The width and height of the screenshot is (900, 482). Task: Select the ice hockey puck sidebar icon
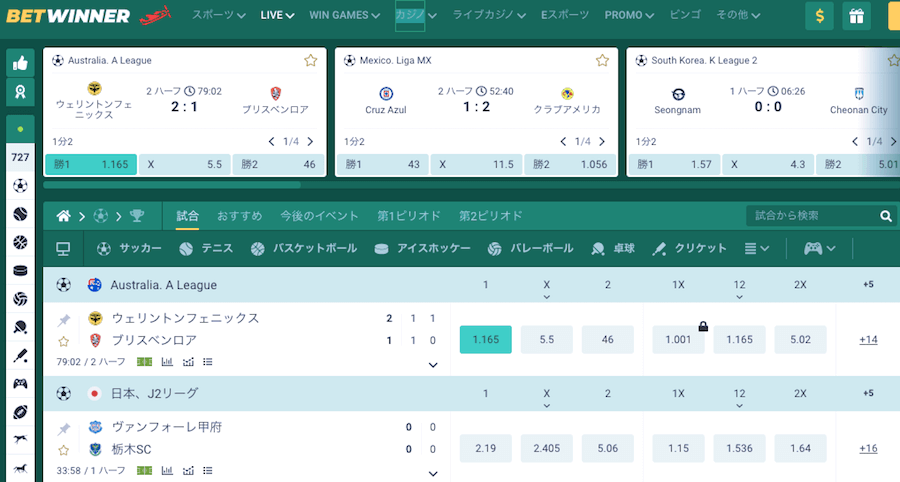[x=20, y=270]
